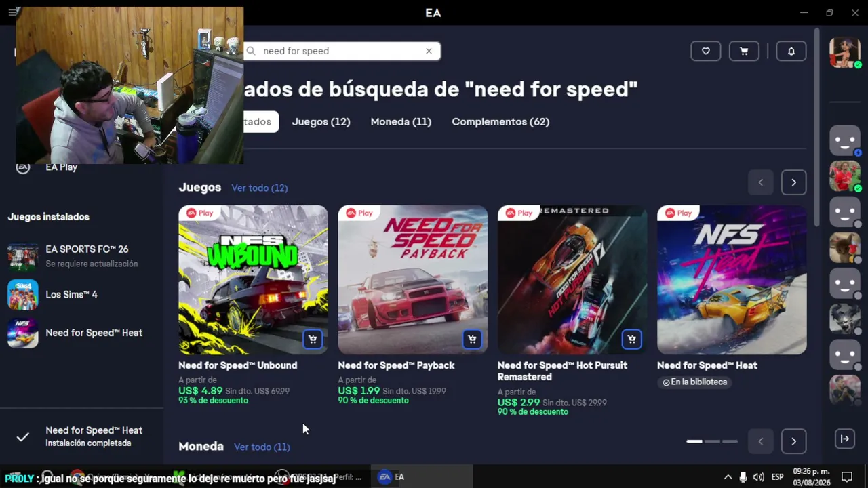
Task: Show the next page of Moneda results
Action: (793, 441)
